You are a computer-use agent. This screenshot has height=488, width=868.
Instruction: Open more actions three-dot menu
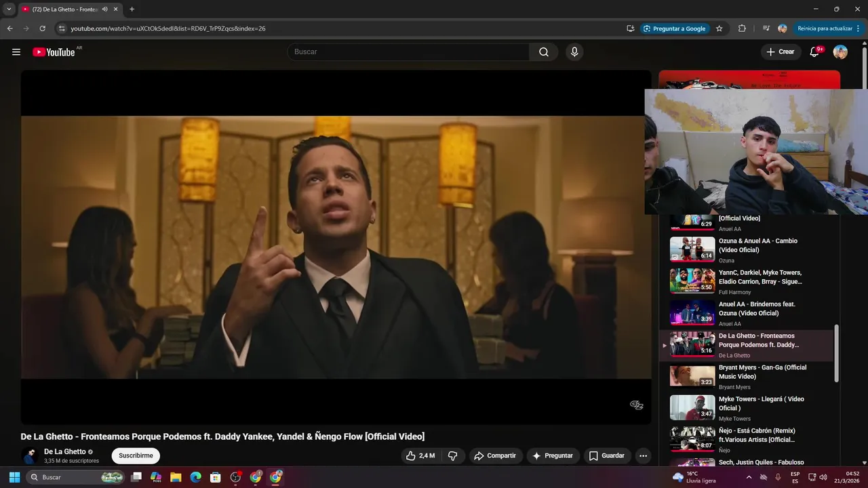click(643, 455)
